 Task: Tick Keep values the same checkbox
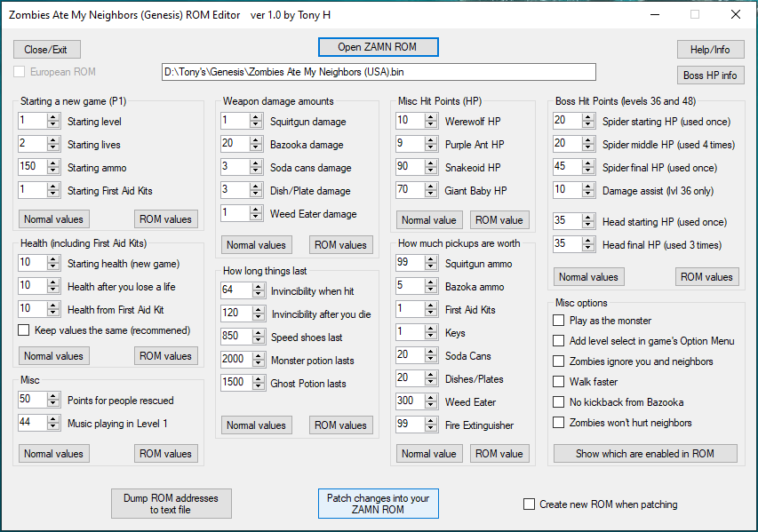[24, 330]
